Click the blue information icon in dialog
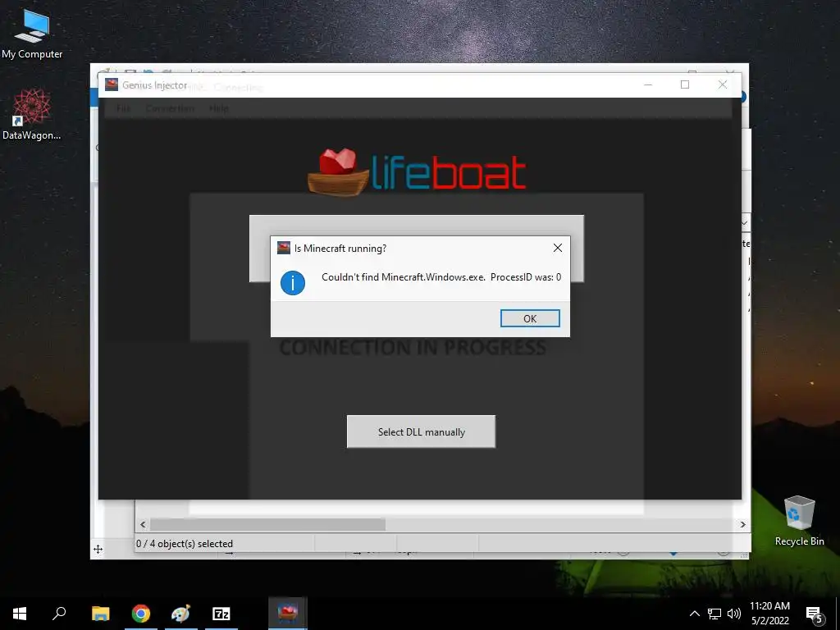The height and width of the screenshot is (630, 840). tap(293, 283)
